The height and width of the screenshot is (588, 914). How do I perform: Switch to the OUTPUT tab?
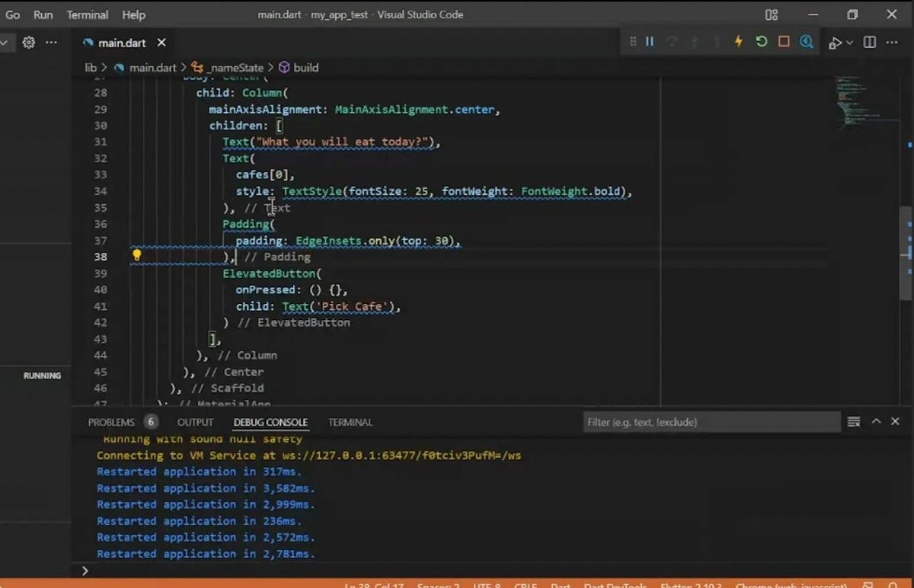click(x=195, y=422)
